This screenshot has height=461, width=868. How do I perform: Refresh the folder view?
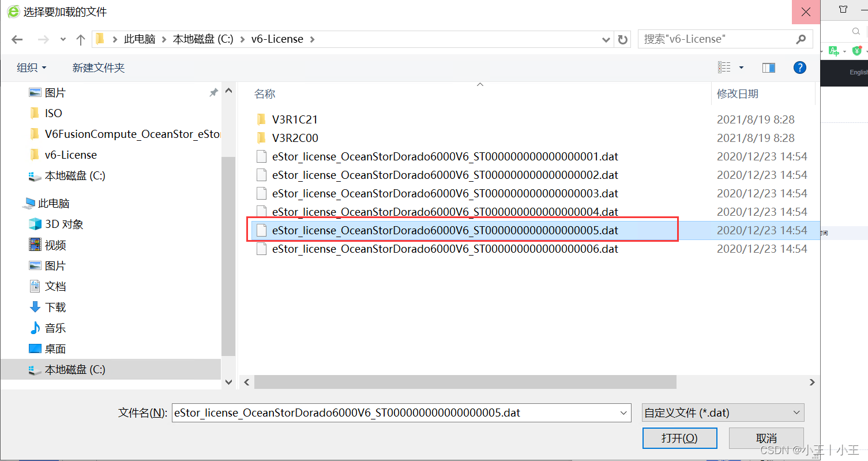coord(623,40)
